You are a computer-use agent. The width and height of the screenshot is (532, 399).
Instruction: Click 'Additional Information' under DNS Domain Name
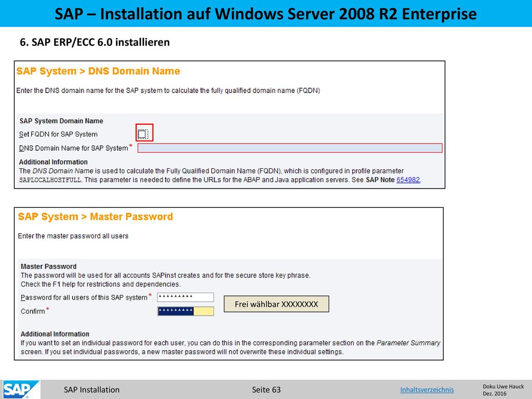(x=54, y=162)
